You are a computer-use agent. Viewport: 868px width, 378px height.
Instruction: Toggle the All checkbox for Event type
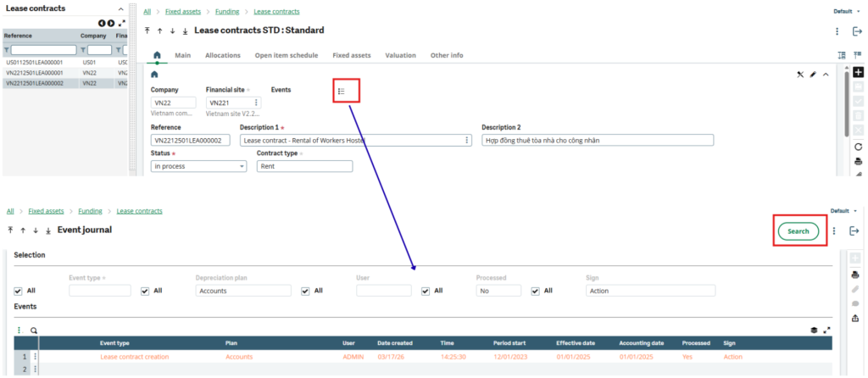[x=19, y=291]
